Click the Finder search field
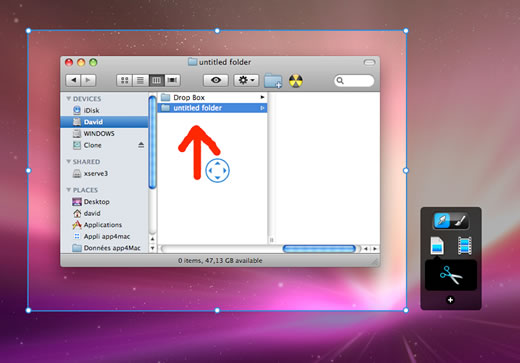 (354, 81)
